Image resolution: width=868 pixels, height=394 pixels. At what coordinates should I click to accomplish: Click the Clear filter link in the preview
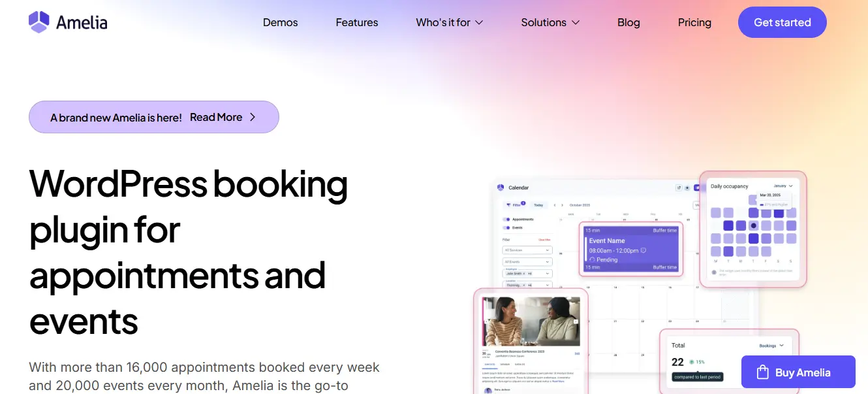(x=544, y=240)
